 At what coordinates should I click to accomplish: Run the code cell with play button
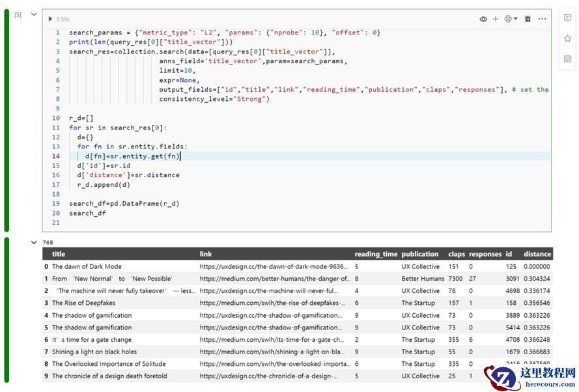[51, 19]
